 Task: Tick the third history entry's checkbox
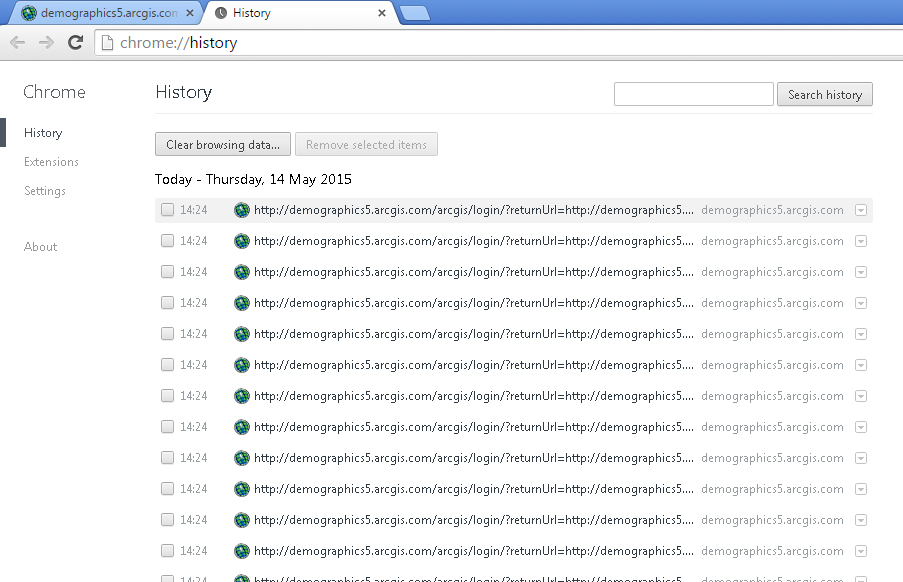click(x=167, y=272)
